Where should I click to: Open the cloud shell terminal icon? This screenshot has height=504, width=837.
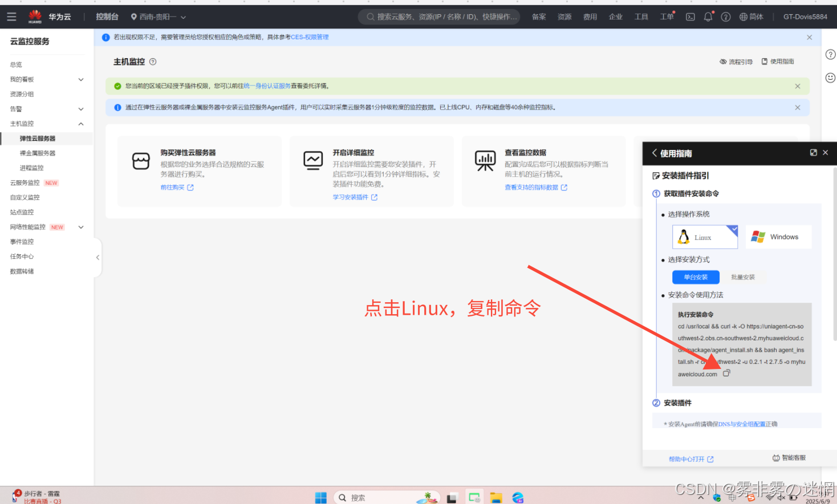coord(690,17)
